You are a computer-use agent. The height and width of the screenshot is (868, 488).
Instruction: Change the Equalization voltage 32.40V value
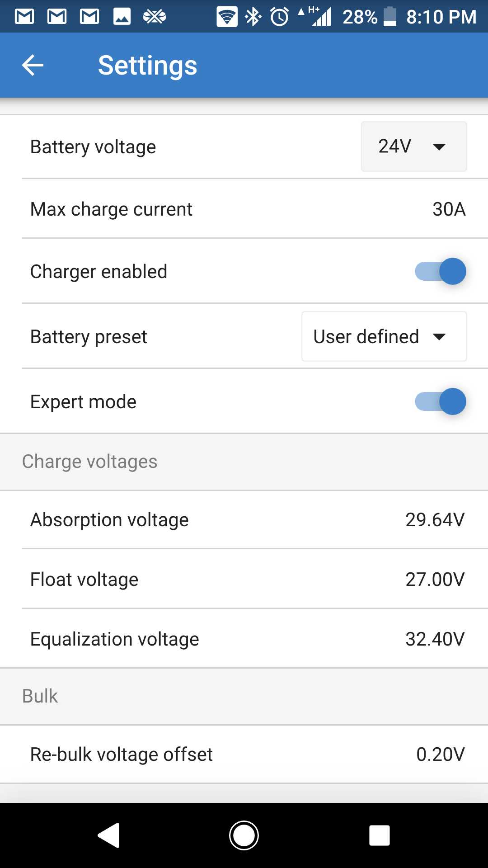(x=435, y=639)
